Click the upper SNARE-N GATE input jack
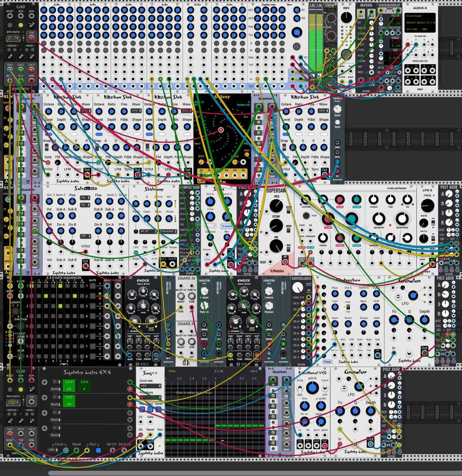The height and width of the screenshot is (476, 462). point(181,307)
